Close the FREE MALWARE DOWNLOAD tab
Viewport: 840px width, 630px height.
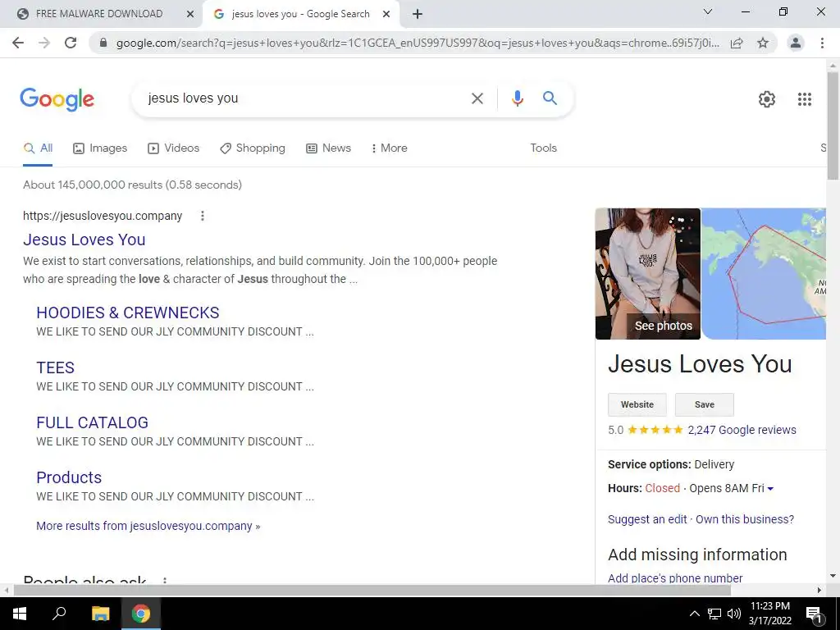[x=189, y=15]
